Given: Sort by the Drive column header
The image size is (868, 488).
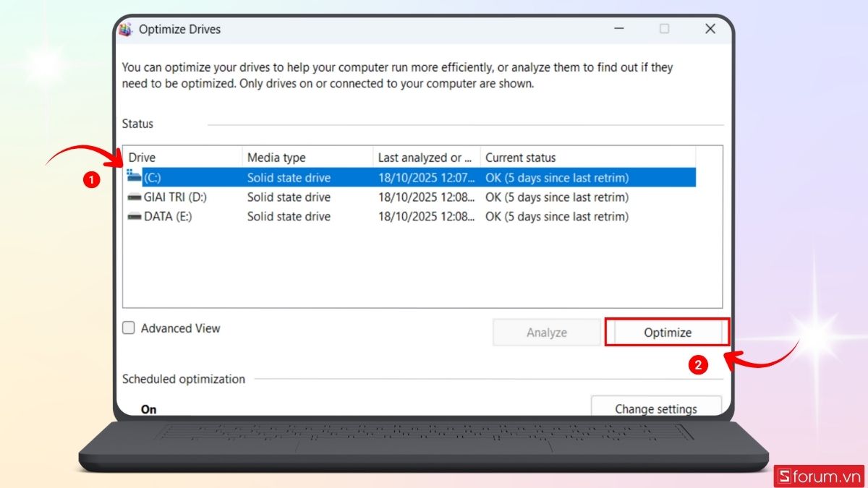Looking at the screenshot, I should click(181, 158).
